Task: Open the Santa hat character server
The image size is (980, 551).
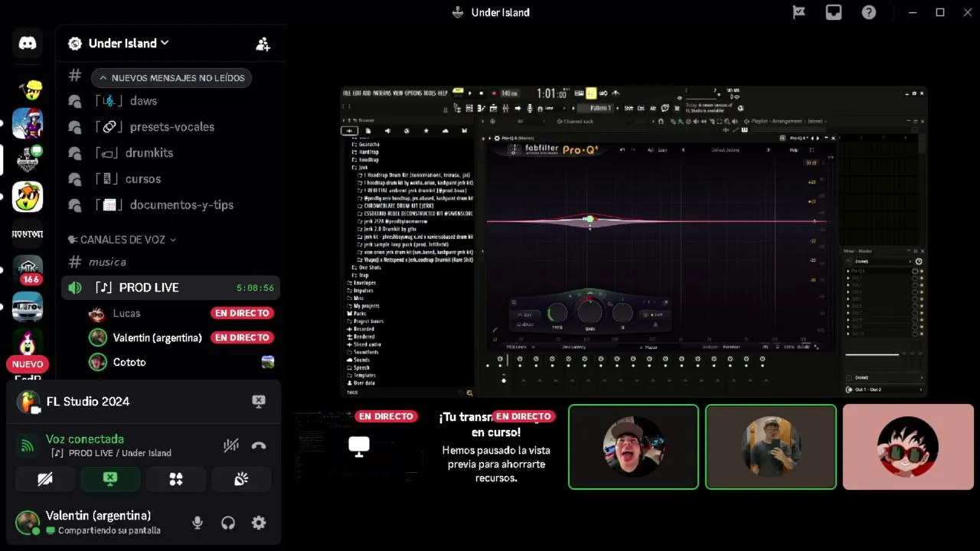Action: tap(28, 123)
